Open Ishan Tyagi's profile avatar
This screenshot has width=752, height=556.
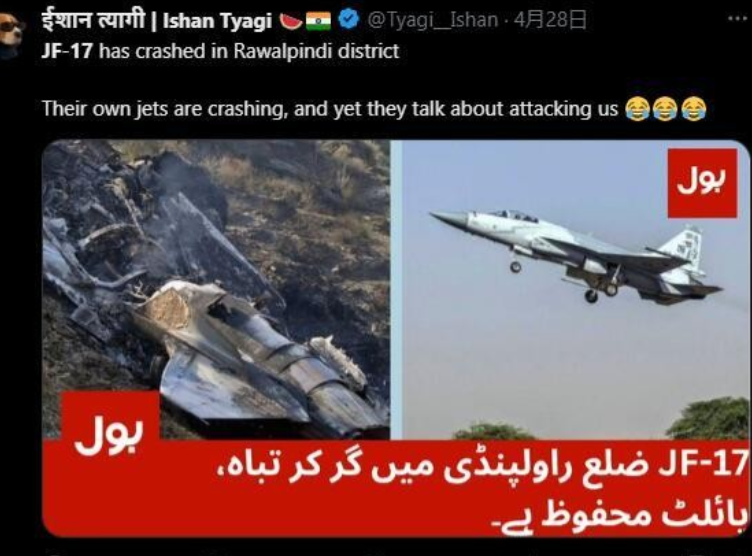[11, 29]
